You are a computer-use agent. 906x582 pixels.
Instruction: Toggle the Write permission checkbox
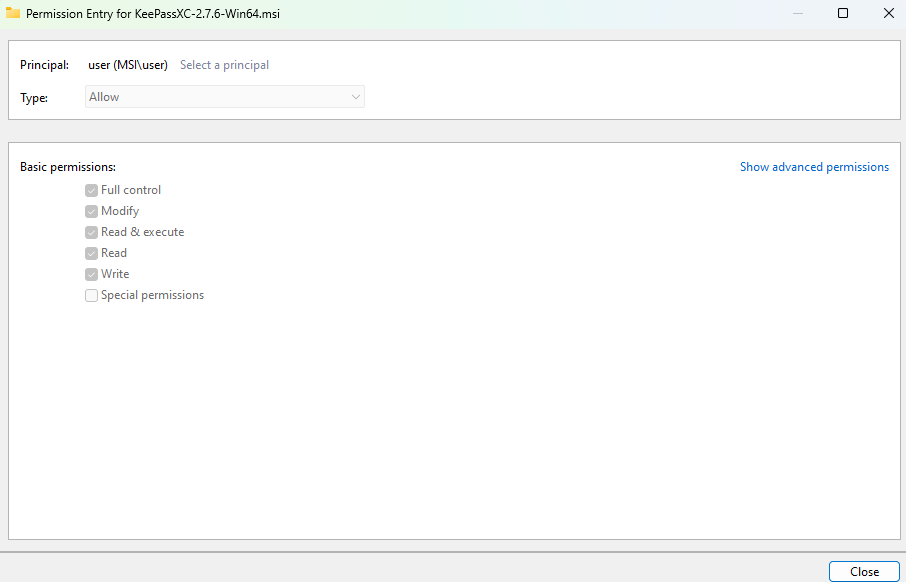pos(91,275)
